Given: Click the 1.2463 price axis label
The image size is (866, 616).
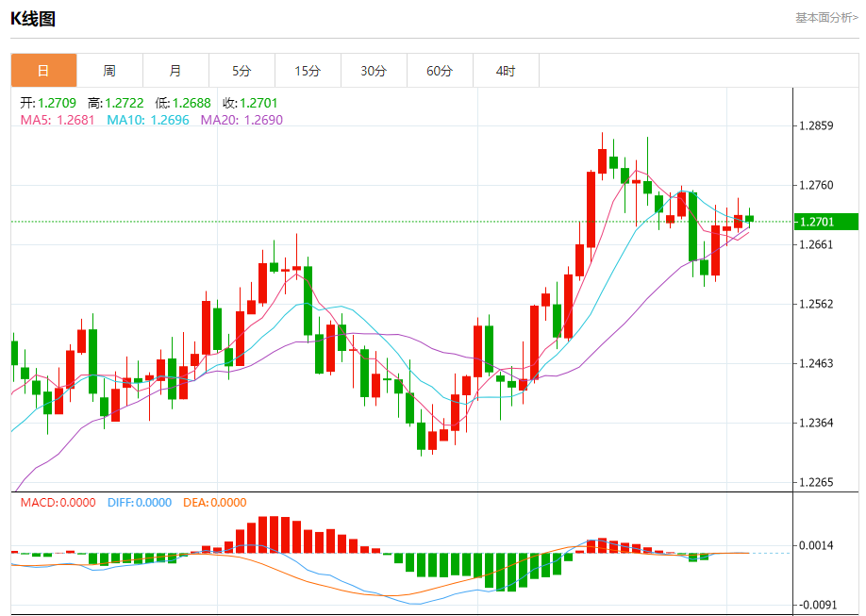Looking at the screenshot, I should (816, 363).
